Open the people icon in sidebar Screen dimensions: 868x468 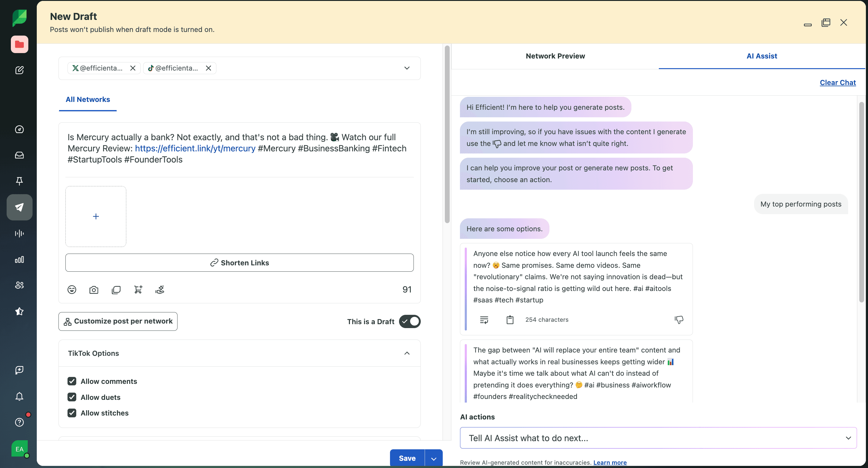[19, 285]
